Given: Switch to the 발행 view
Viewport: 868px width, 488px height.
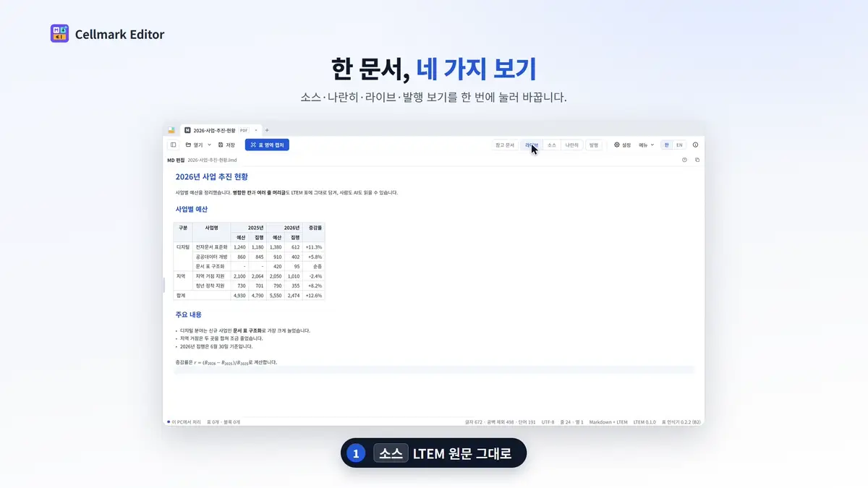Looking at the screenshot, I should [x=594, y=145].
